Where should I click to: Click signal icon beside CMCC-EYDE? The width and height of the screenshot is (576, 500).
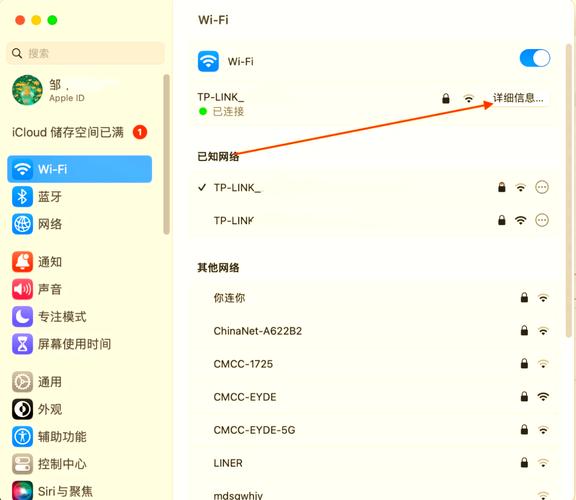click(x=543, y=397)
